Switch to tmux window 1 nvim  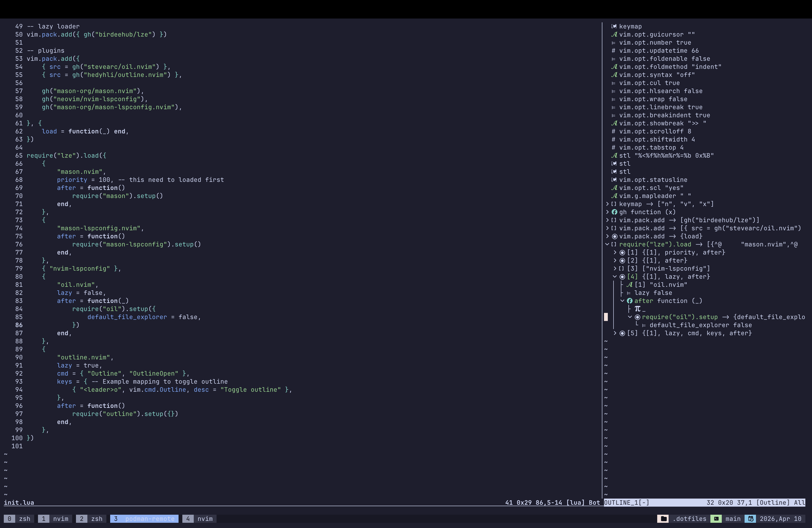pos(55,519)
